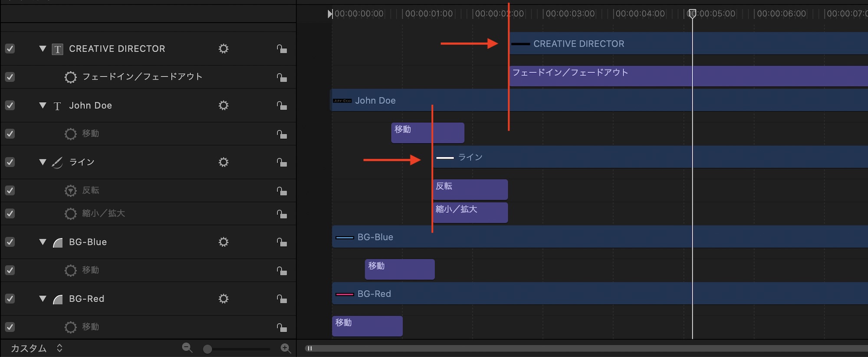The height and width of the screenshot is (357, 868).
Task: Click the gear icon on the BG-Blue row
Action: [224, 242]
